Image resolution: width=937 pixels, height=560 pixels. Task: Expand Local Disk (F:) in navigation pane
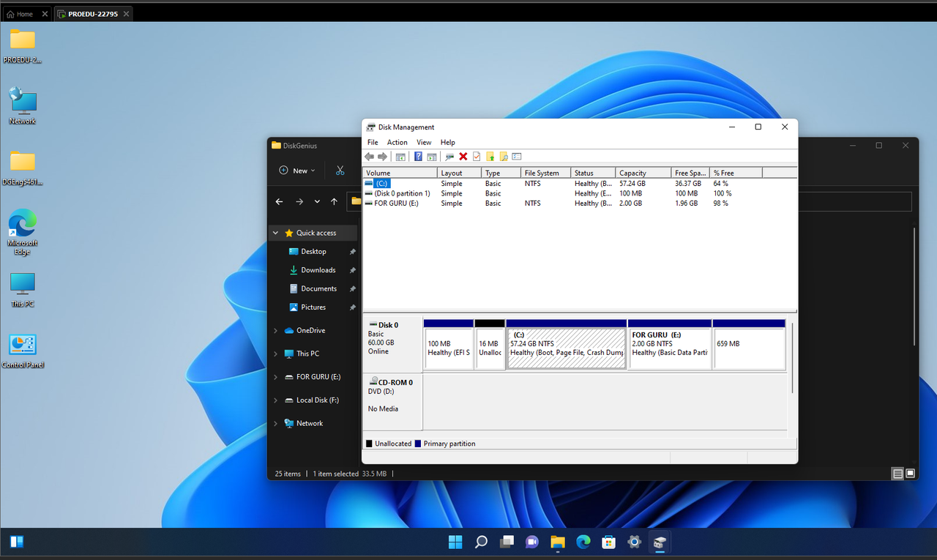point(276,400)
